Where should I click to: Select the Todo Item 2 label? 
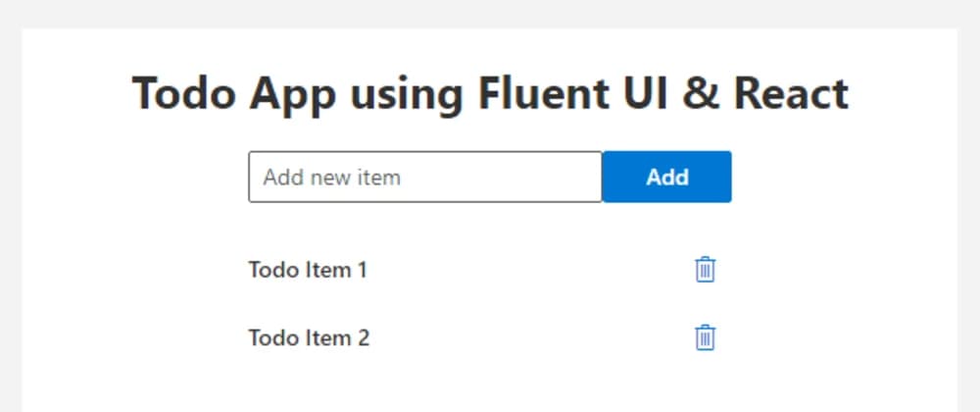(309, 338)
